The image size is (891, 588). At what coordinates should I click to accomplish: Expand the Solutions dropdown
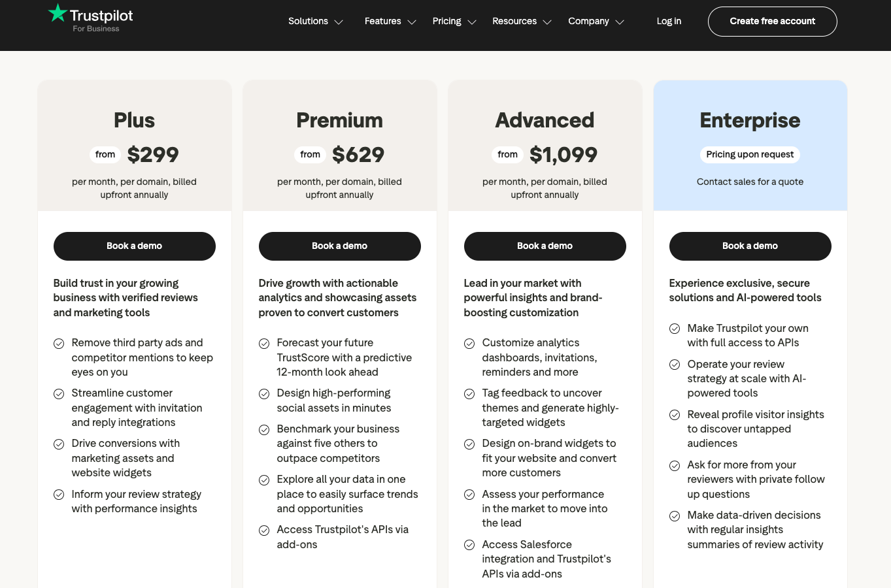[x=315, y=21]
